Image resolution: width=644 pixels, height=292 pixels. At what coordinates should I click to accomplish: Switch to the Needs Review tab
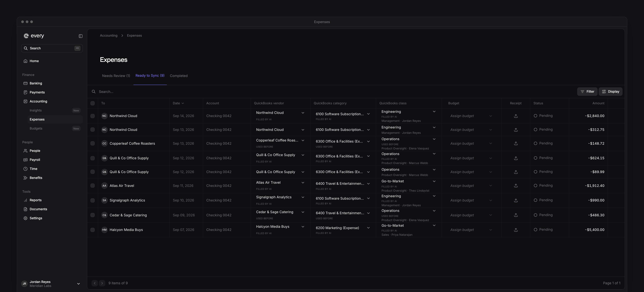pyautogui.click(x=116, y=76)
